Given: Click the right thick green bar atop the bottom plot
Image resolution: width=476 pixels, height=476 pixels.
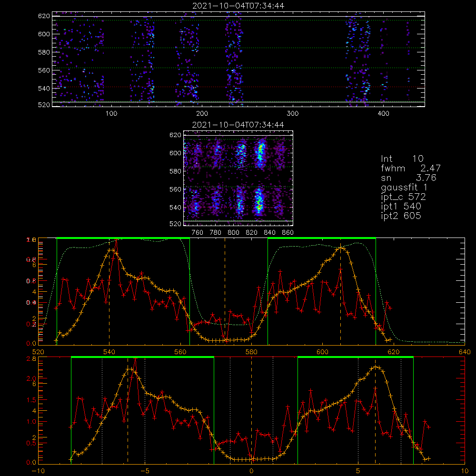Looking at the screenshot, I should point(356,357).
